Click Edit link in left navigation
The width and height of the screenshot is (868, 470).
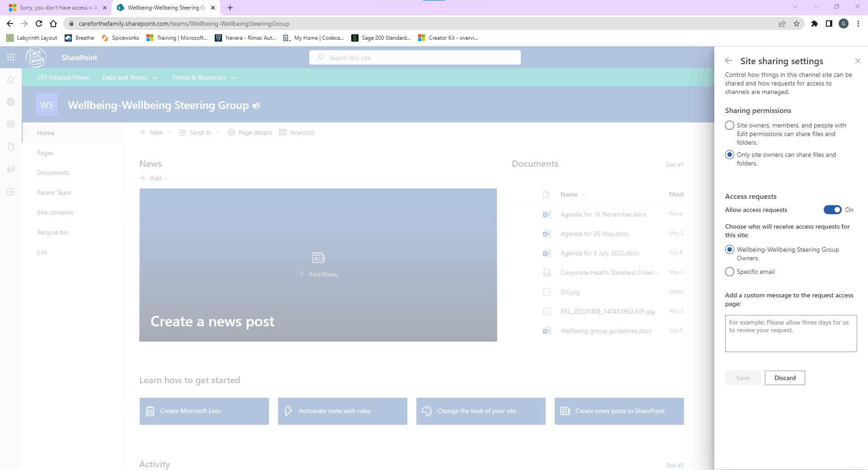(42, 252)
